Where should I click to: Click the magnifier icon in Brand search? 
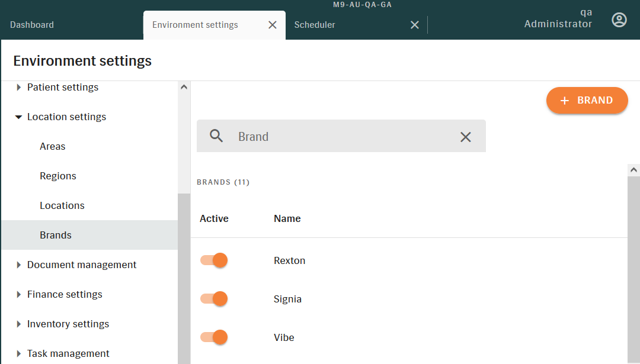point(216,136)
